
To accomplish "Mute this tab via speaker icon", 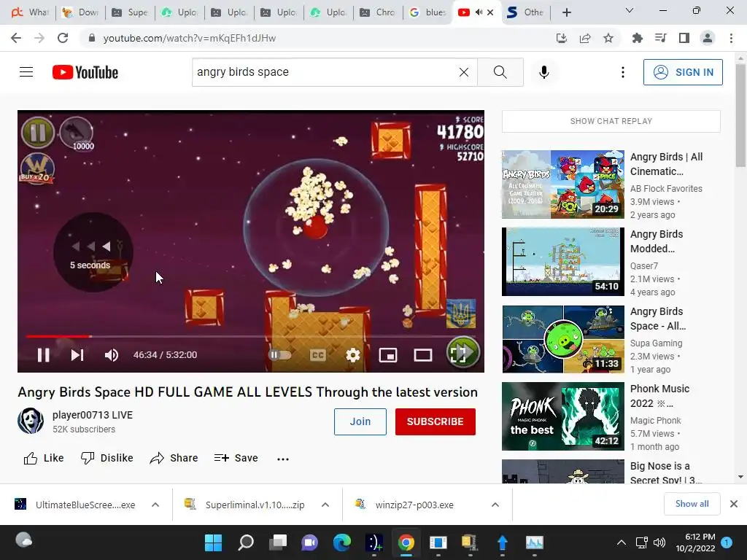I will [479, 12].
